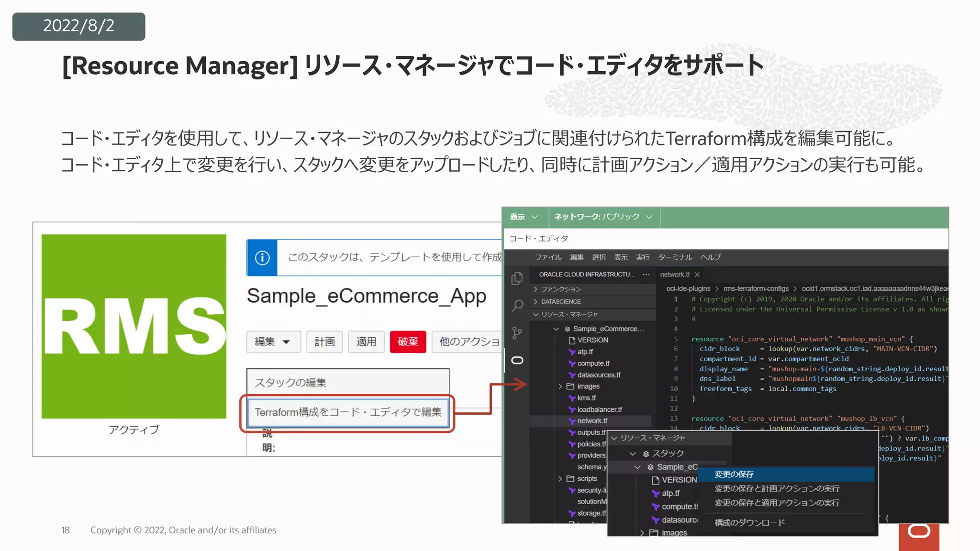
Task: Open loadbalancer.tf in the file tree
Action: (x=600, y=409)
